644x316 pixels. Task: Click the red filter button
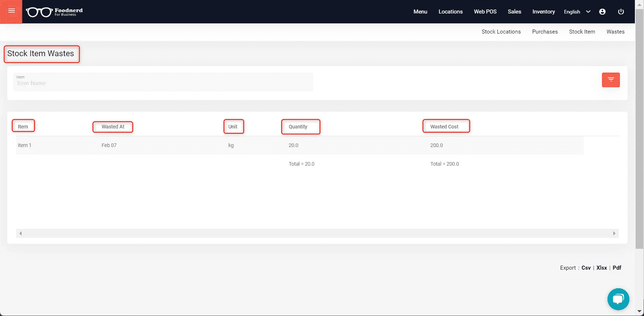click(x=611, y=80)
